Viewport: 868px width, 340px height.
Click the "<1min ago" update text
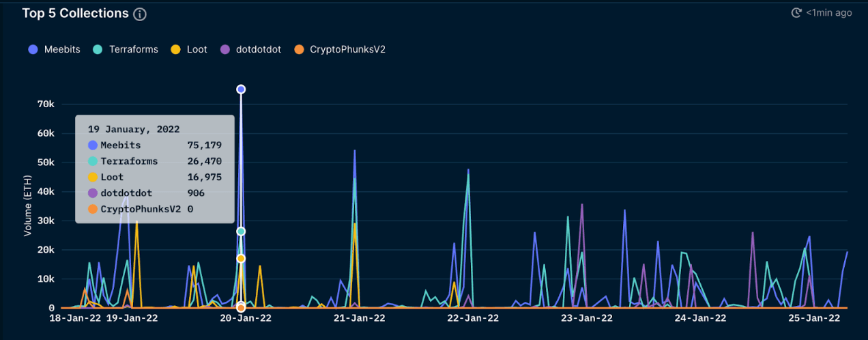pos(828,13)
